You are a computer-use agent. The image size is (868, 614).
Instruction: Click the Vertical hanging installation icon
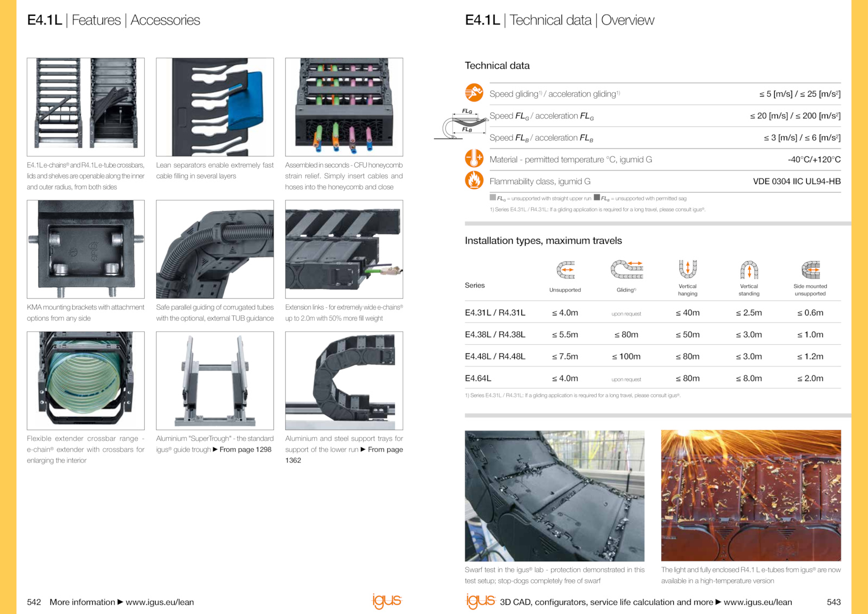point(687,269)
